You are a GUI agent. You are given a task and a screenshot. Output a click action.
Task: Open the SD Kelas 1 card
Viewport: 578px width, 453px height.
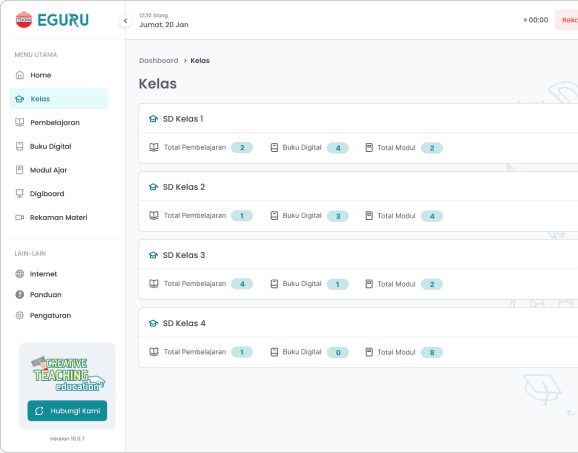tap(358, 118)
